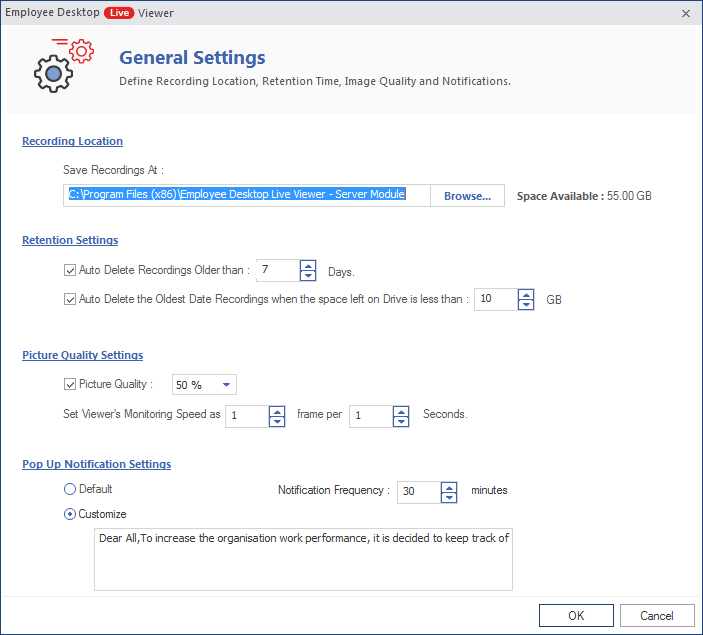Click the General Settings gear icon
Viewport: 703px width, 635px height.
(64, 65)
